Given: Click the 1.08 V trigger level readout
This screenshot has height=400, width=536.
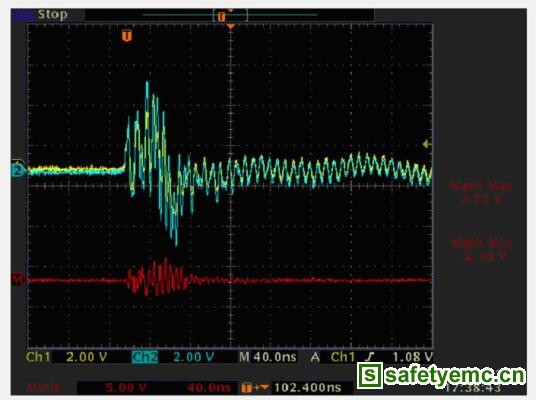Looking at the screenshot, I should (x=413, y=357).
